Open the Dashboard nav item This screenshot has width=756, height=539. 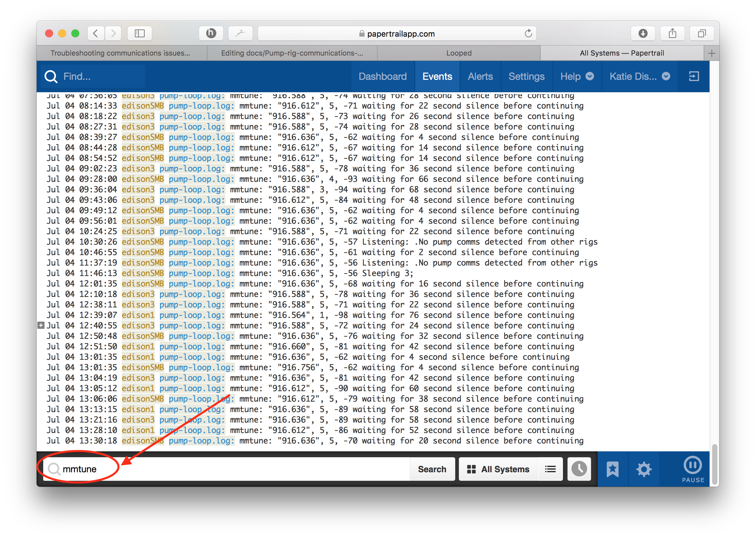383,76
